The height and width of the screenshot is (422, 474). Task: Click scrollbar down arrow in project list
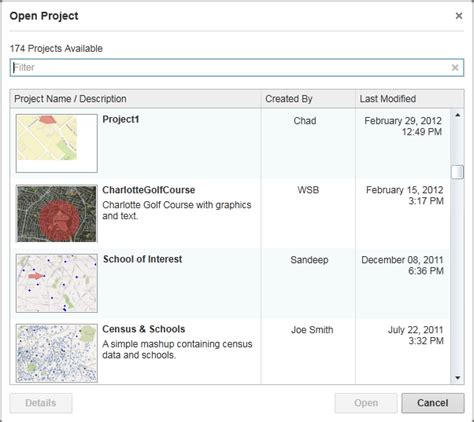coord(458,378)
